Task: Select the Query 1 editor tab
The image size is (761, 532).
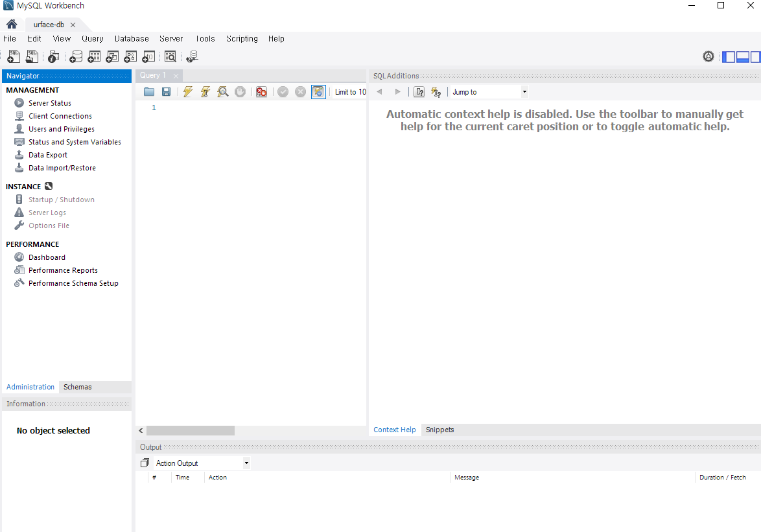Action: 153,75
